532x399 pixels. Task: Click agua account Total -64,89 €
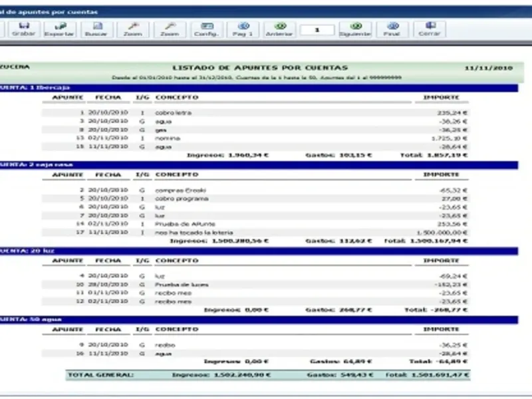point(438,362)
